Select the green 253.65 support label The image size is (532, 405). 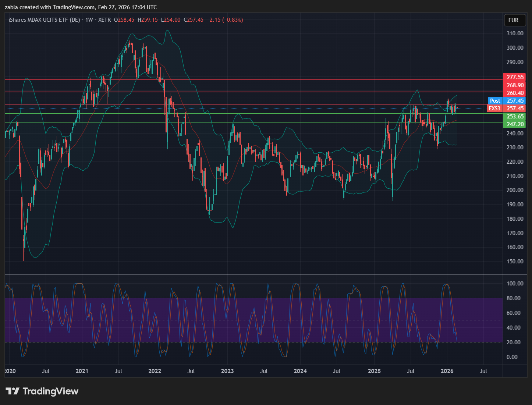(x=515, y=117)
